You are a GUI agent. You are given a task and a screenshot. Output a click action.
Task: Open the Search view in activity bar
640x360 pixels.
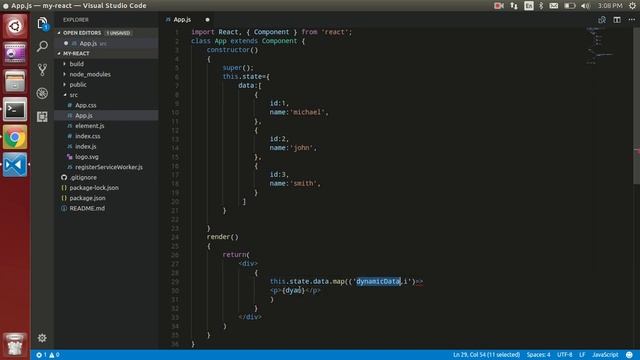pos(42,47)
